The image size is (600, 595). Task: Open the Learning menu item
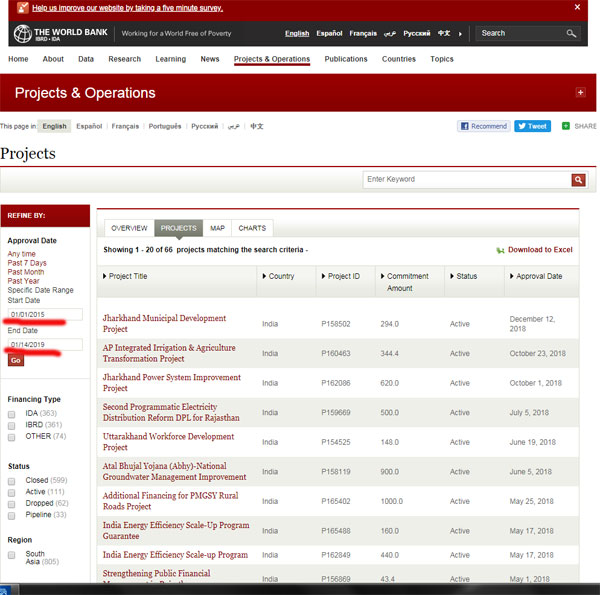click(170, 59)
